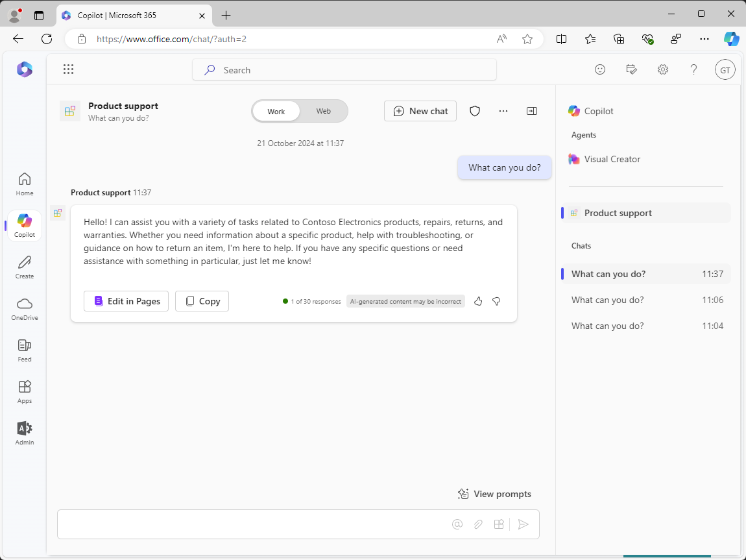Click the browser profile avatar

click(x=15, y=16)
